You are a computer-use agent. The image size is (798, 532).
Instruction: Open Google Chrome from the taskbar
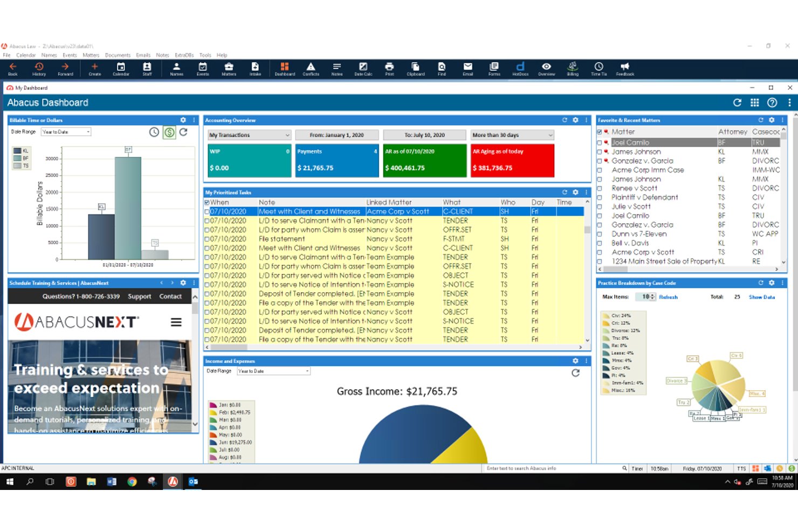[132, 482]
